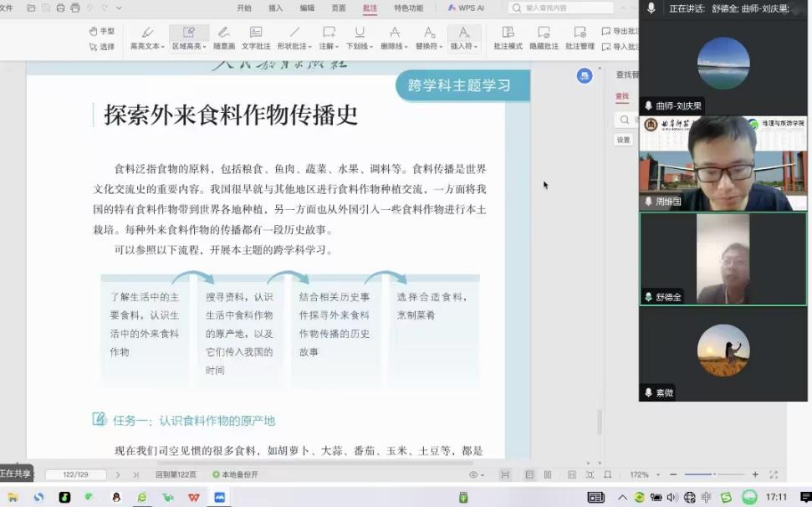Click the page number field showing 122/129

[x=75, y=474]
